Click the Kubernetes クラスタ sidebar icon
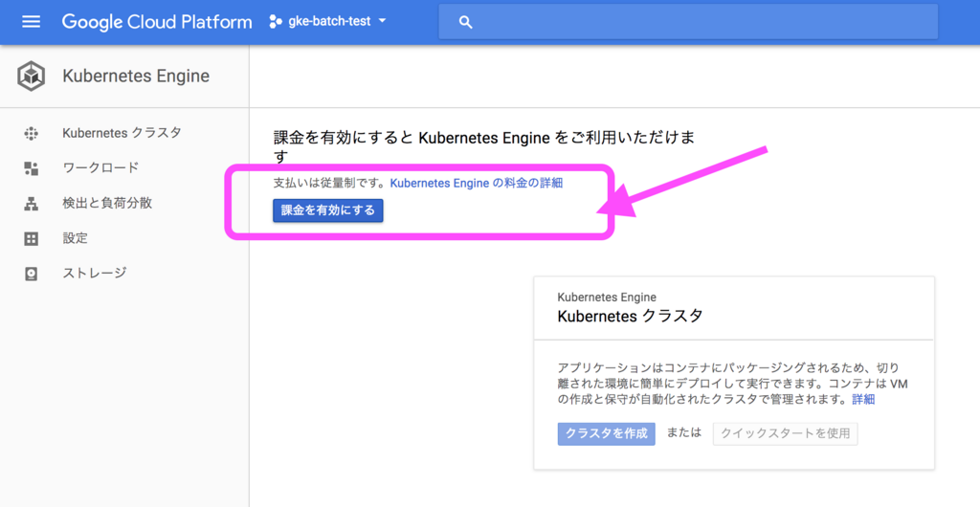 pos(32,133)
